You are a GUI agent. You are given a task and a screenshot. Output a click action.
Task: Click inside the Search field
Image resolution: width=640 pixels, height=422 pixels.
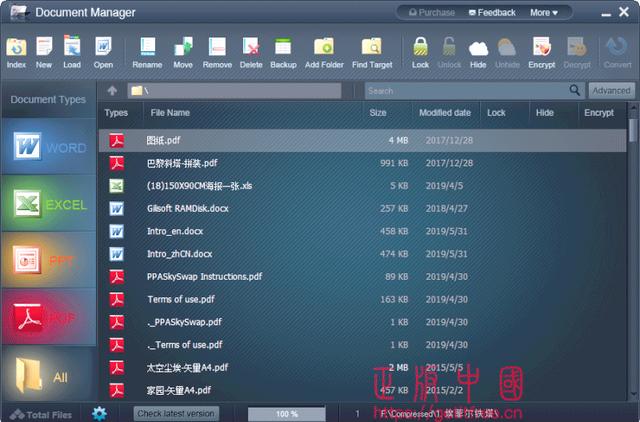pyautogui.click(x=467, y=91)
